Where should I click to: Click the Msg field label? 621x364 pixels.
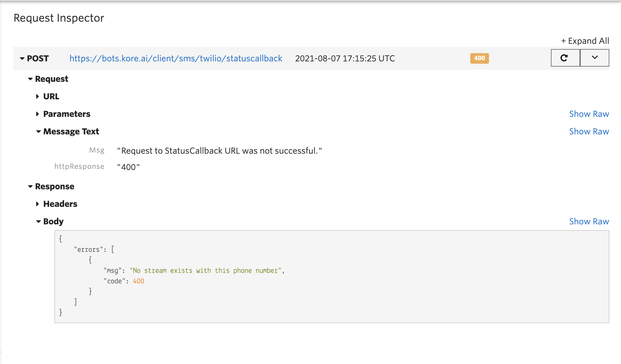coord(97,150)
